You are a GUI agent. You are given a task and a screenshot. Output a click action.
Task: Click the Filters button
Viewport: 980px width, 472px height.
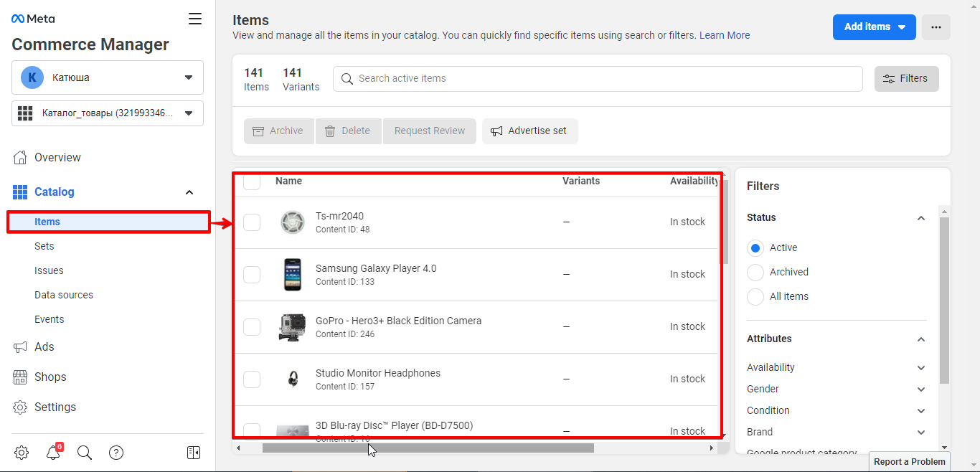[907, 78]
